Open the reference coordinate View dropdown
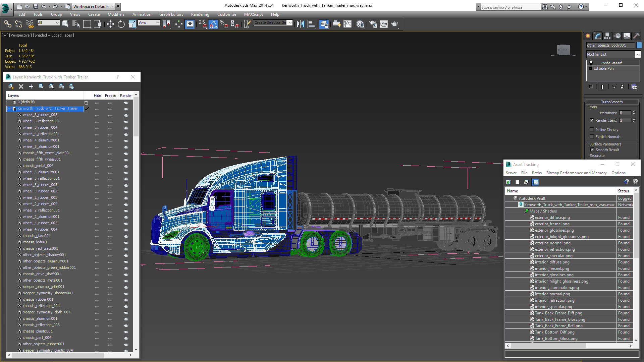The height and width of the screenshot is (362, 644). coord(158,23)
